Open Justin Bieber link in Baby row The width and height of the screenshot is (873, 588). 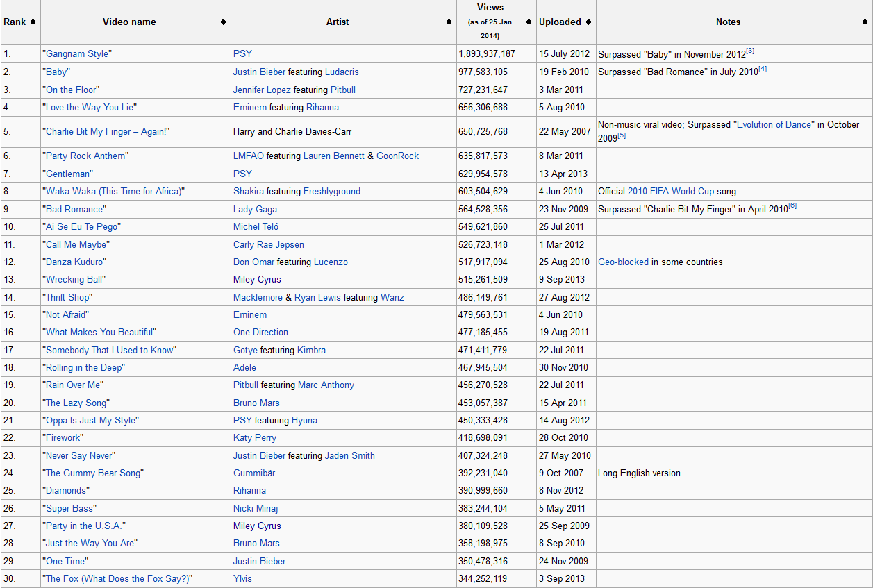259,72
